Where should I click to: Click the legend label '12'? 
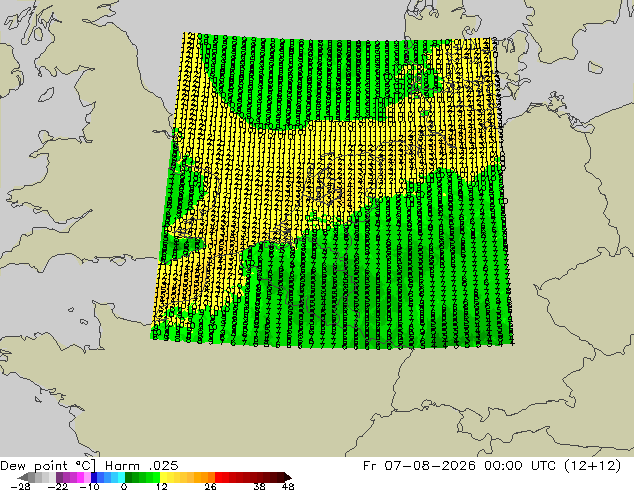[161, 486]
